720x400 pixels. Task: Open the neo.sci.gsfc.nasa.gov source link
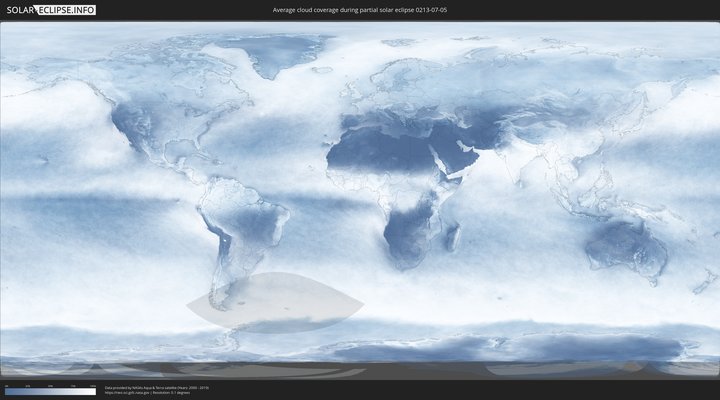pyautogui.click(x=124, y=392)
